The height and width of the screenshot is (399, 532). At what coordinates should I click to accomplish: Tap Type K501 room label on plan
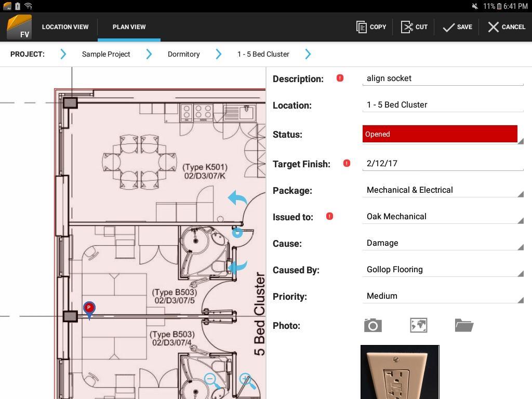[x=205, y=171]
